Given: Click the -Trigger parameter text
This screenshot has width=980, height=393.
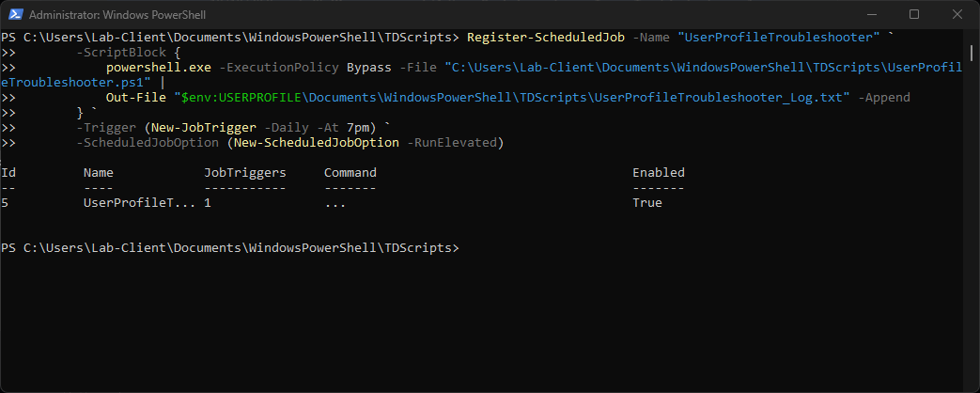Looking at the screenshot, I should pos(106,128).
